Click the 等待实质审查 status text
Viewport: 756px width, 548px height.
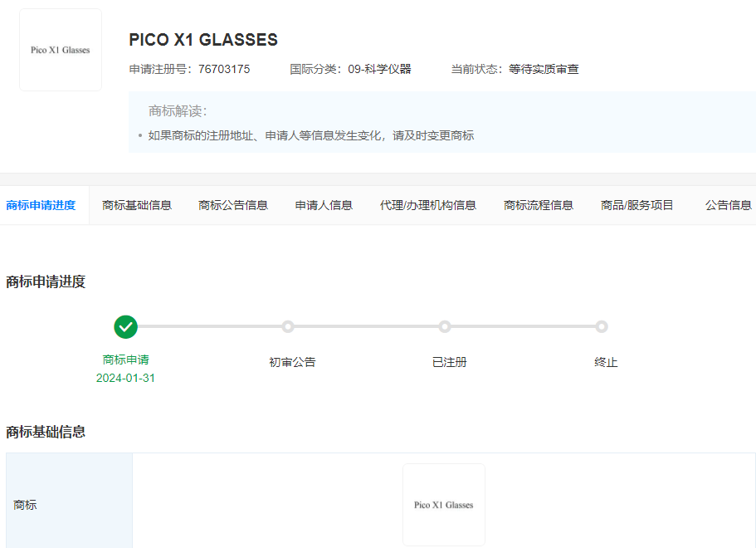point(544,69)
